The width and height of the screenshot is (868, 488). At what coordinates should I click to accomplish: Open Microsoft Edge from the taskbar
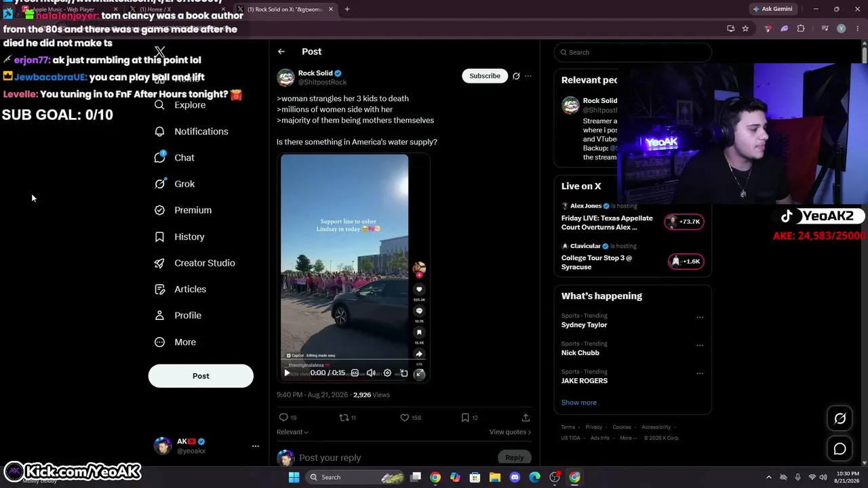tap(534, 477)
